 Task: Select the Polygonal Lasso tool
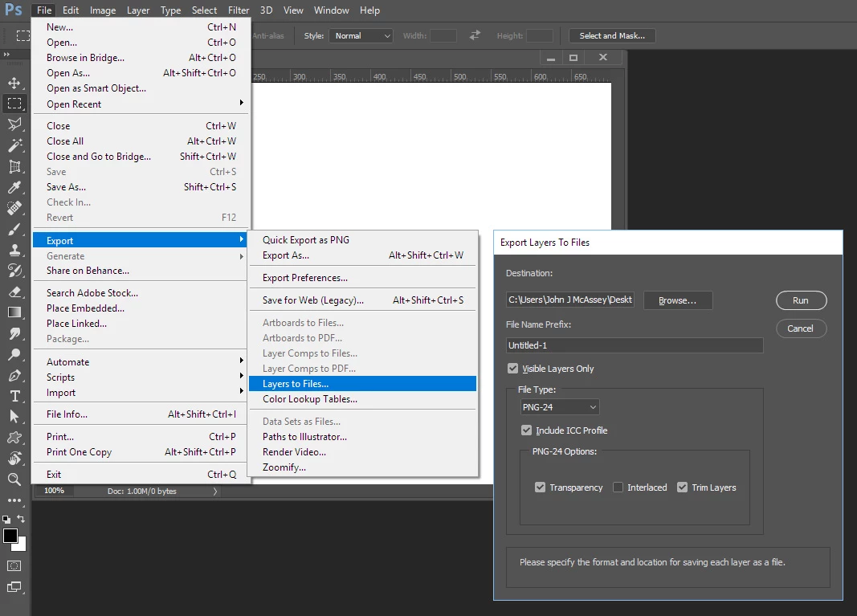14,124
